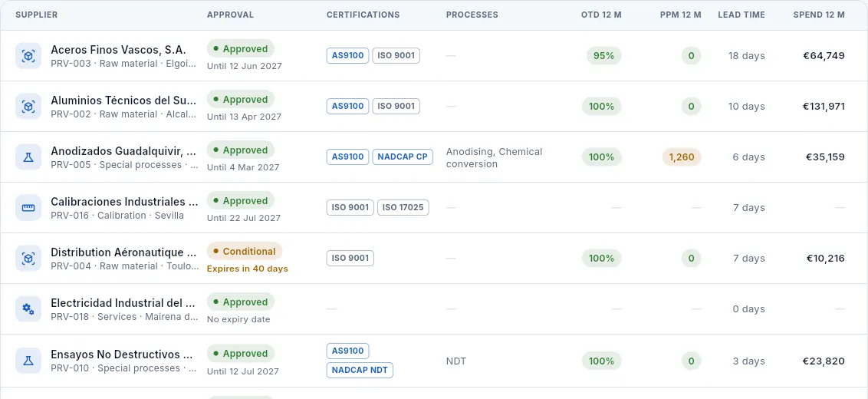Open supplier Anodizados Guadalquivir
The width and height of the screenshot is (868, 399).
coord(124,151)
